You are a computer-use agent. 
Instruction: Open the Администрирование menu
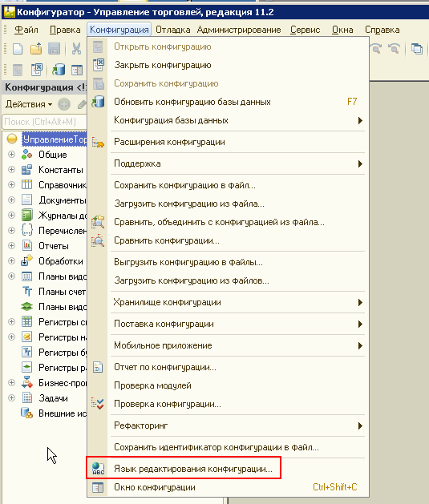[x=239, y=30]
